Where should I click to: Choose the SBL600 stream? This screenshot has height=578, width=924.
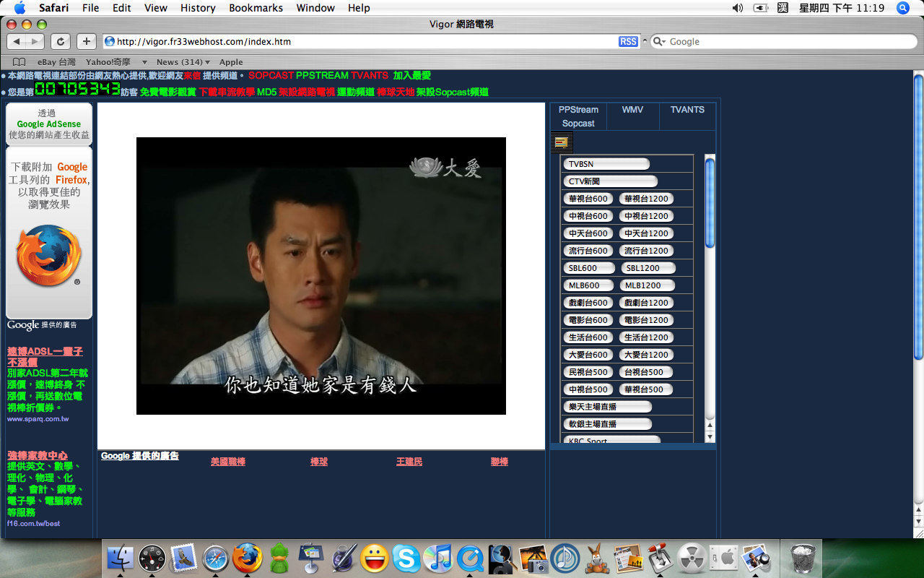(589, 268)
